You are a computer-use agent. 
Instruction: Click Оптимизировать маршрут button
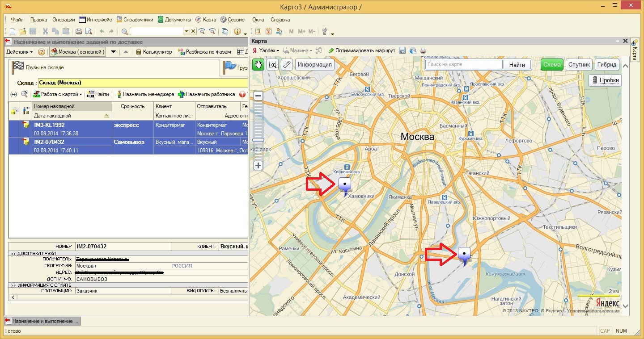362,51
